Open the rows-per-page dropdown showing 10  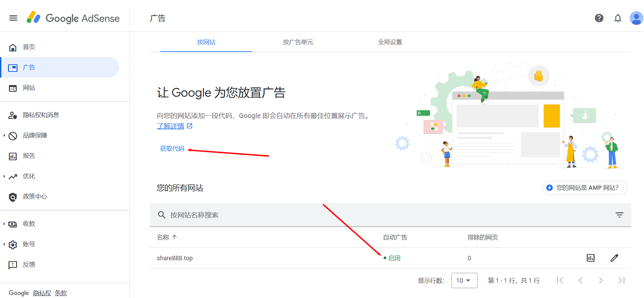[464, 280]
